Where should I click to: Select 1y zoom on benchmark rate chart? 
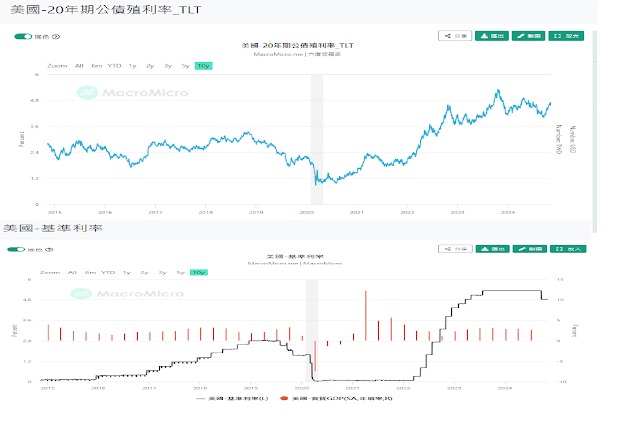coord(126,272)
